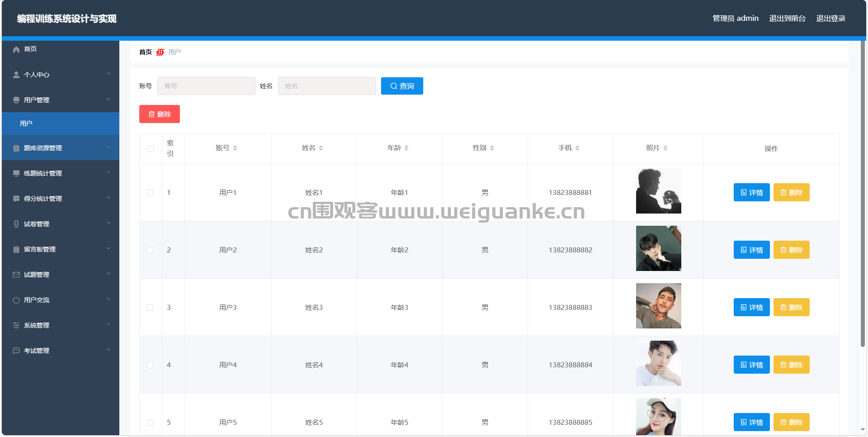Image resolution: width=868 pixels, height=437 pixels.
Task: Click the person icon for 个人中心
Action: tap(16, 75)
